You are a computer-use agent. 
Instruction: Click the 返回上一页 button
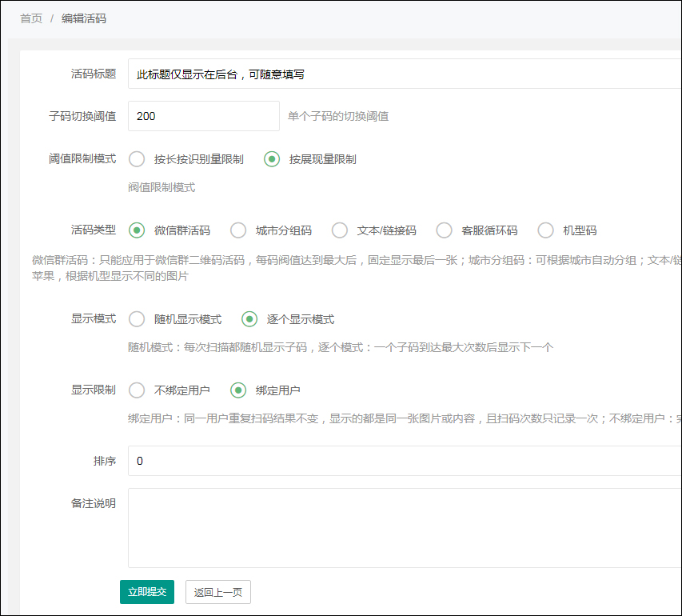217,592
